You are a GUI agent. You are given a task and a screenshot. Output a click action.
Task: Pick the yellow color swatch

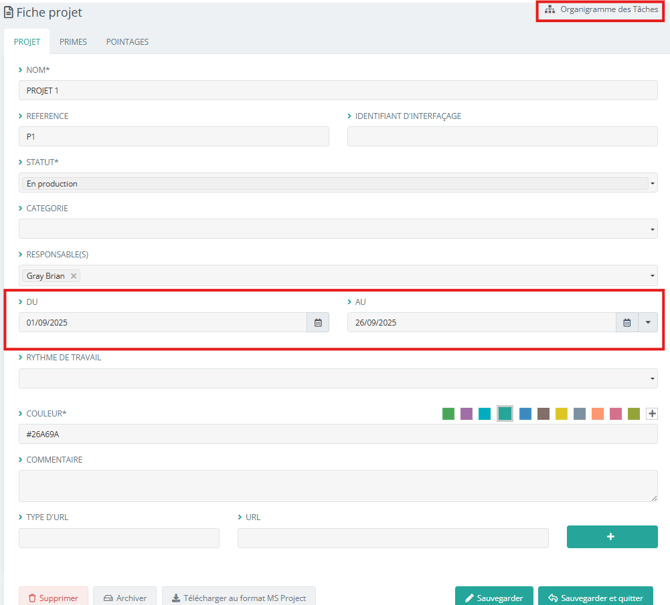pyautogui.click(x=561, y=414)
